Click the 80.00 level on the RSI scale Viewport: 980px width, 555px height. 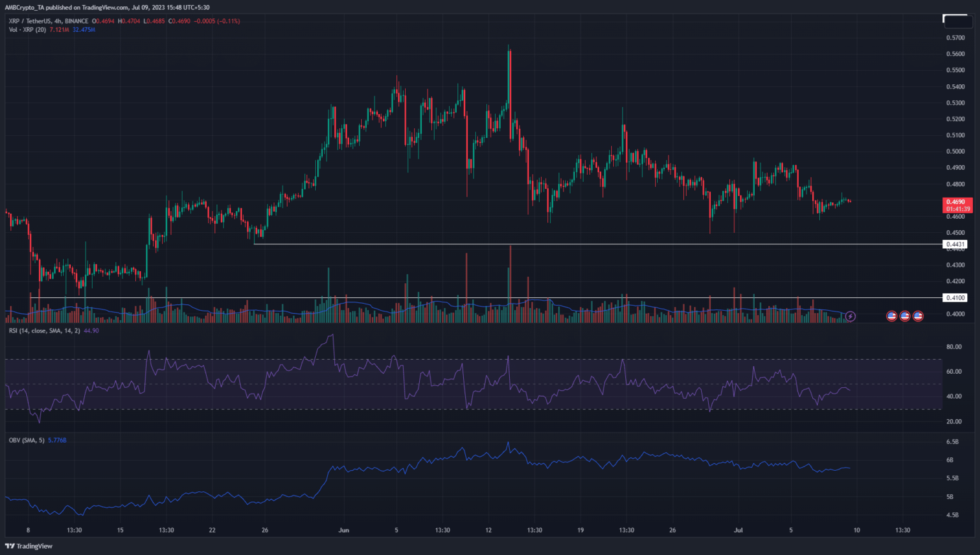tap(954, 347)
